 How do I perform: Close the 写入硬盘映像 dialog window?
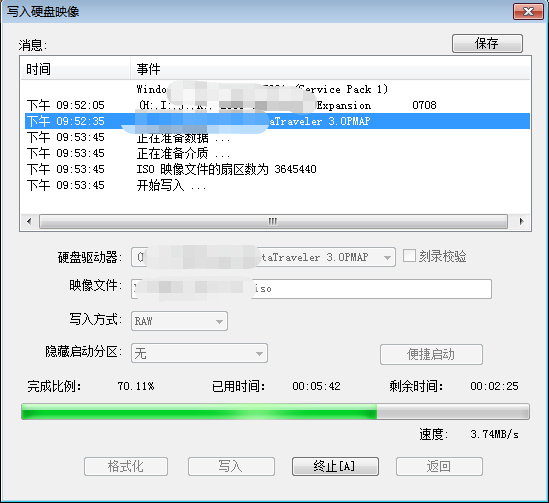coord(528,12)
